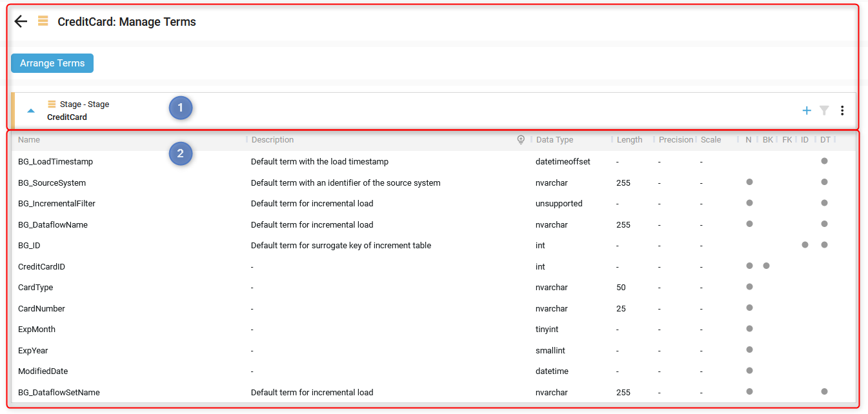
Task: Toggle the ID dot for BG_ID
Action: pyautogui.click(x=805, y=245)
